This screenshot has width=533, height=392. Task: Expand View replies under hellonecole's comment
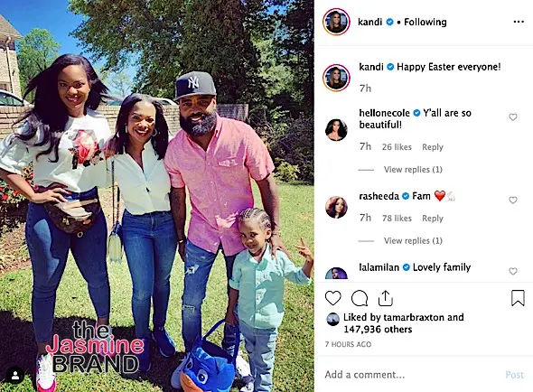413,169
